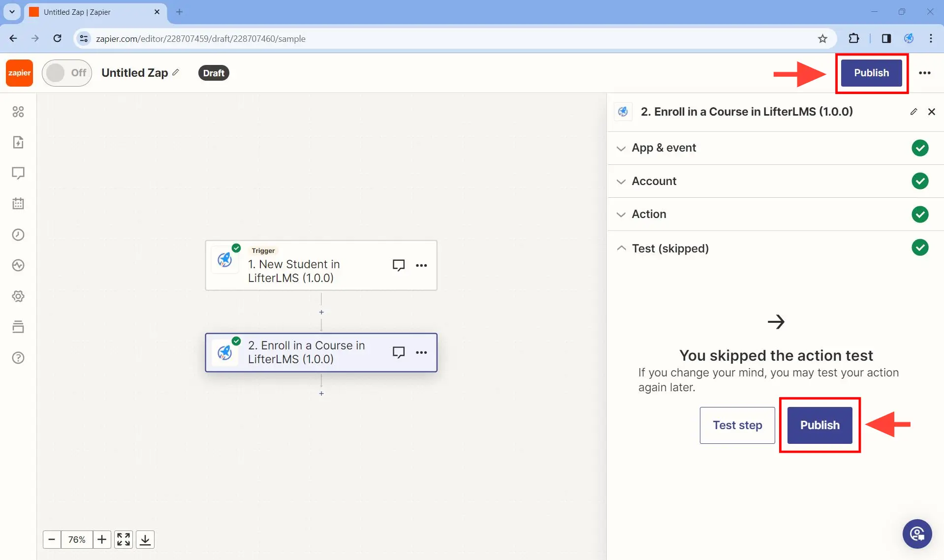
Task: Click the top Publish button
Action: point(871,73)
